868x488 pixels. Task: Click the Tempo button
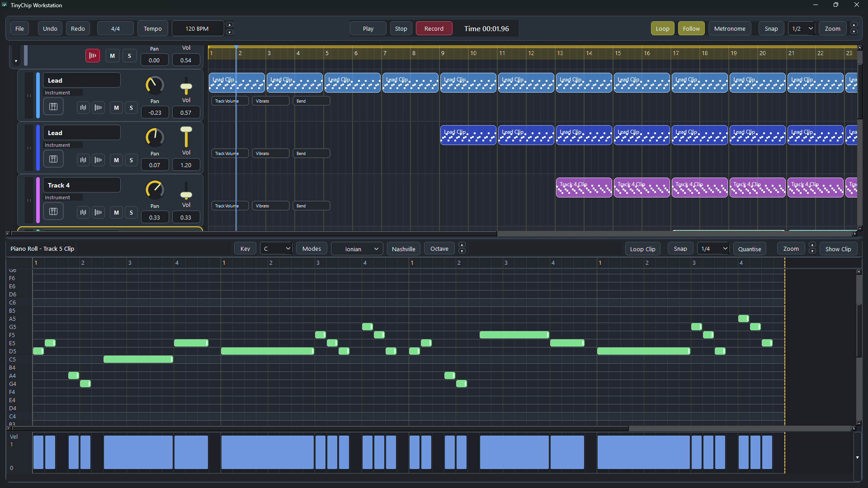(x=153, y=28)
